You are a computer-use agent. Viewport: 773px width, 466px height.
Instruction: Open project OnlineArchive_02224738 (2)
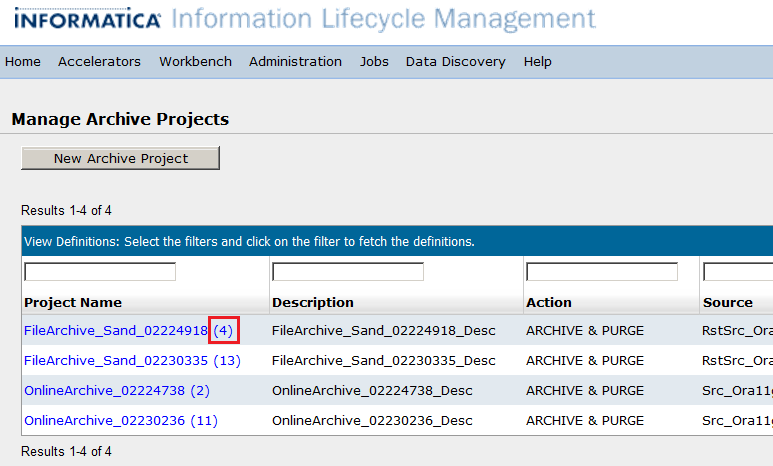pyautogui.click(x=117, y=391)
